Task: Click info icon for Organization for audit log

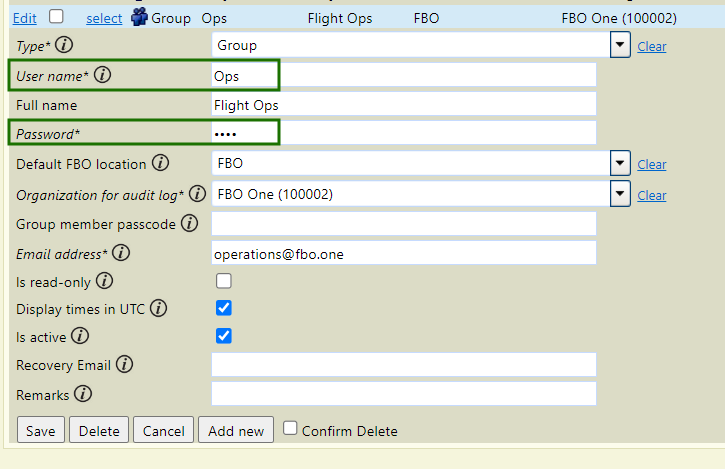Action: tap(197, 194)
